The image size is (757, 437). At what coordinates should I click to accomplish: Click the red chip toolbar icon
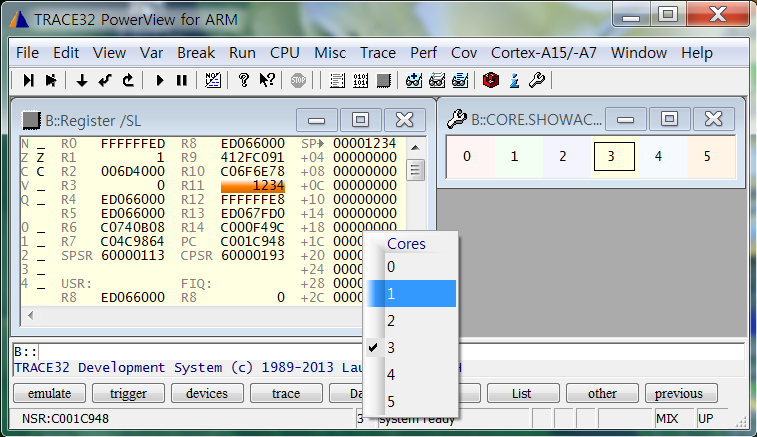(x=490, y=80)
